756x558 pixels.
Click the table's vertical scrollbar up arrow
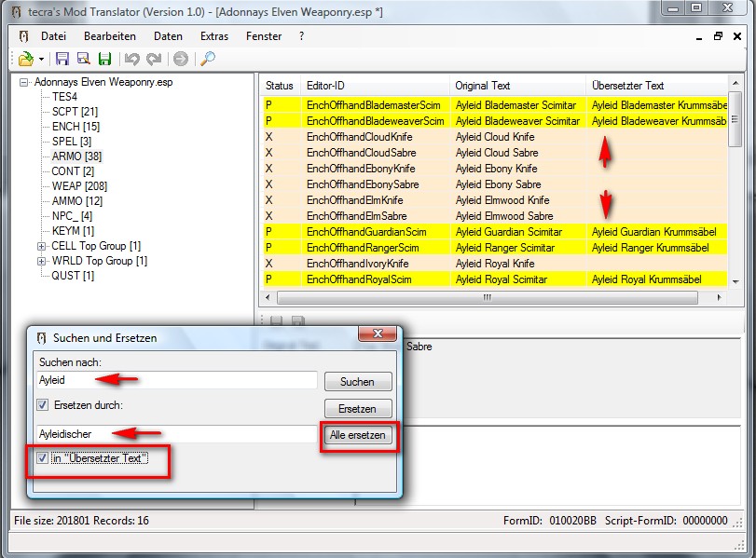point(735,83)
